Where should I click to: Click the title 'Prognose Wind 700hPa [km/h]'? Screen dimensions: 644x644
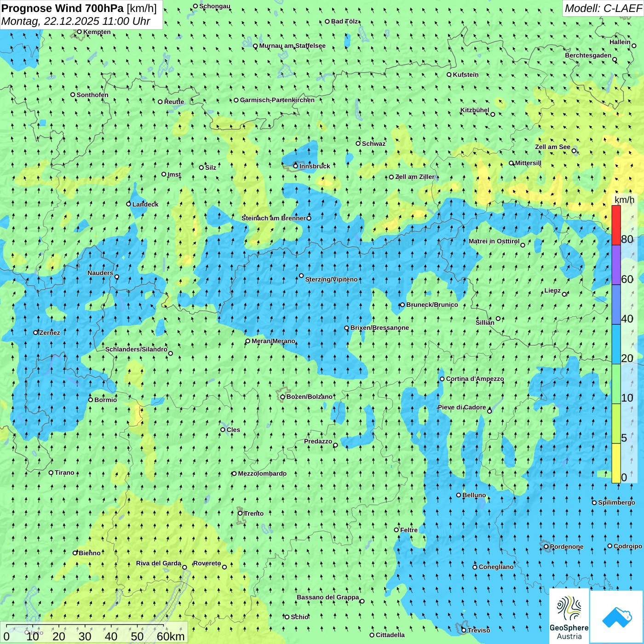click(79, 8)
